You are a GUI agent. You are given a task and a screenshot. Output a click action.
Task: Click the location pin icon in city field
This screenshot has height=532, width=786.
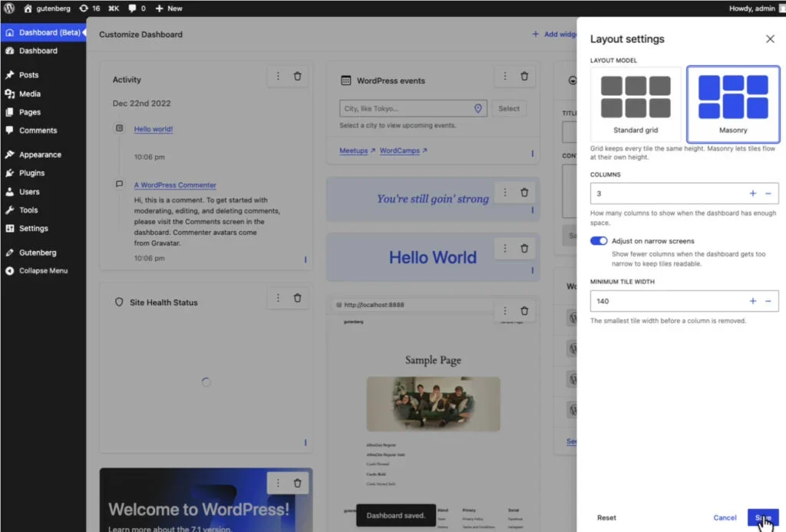478,108
